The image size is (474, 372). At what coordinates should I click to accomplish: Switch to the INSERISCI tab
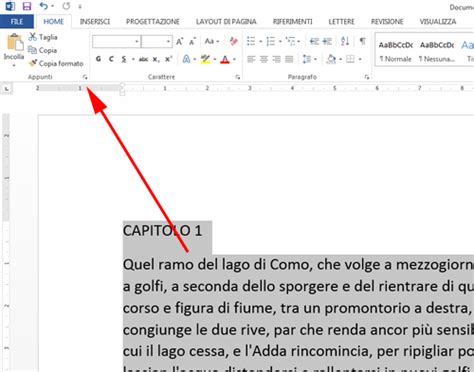[x=95, y=22]
